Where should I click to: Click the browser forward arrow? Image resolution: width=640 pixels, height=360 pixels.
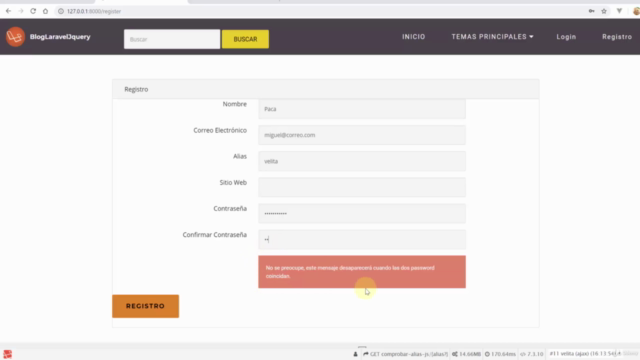tap(21, 11)
